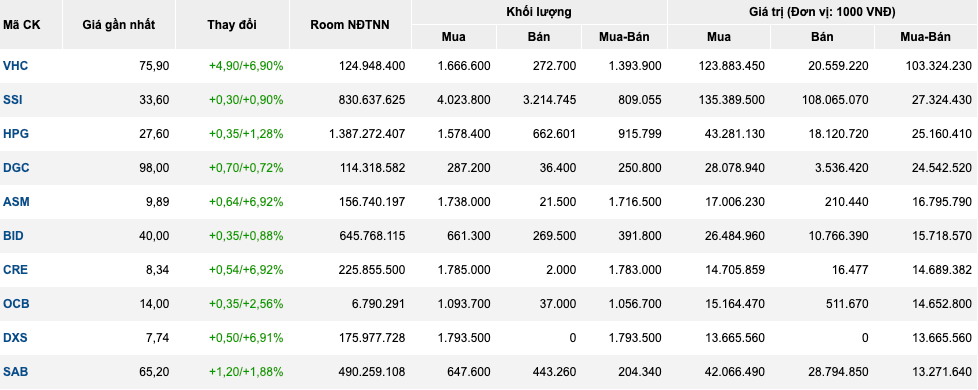978x390 pixels.
Task: Open the ASM stock ticker link
Action: point(16,202)
